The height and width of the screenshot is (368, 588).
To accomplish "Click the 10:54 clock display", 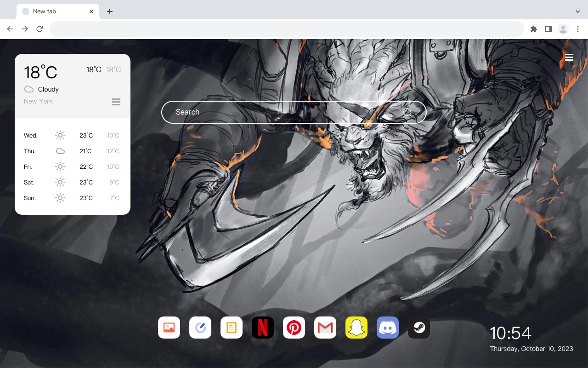I will coord(510,333).
